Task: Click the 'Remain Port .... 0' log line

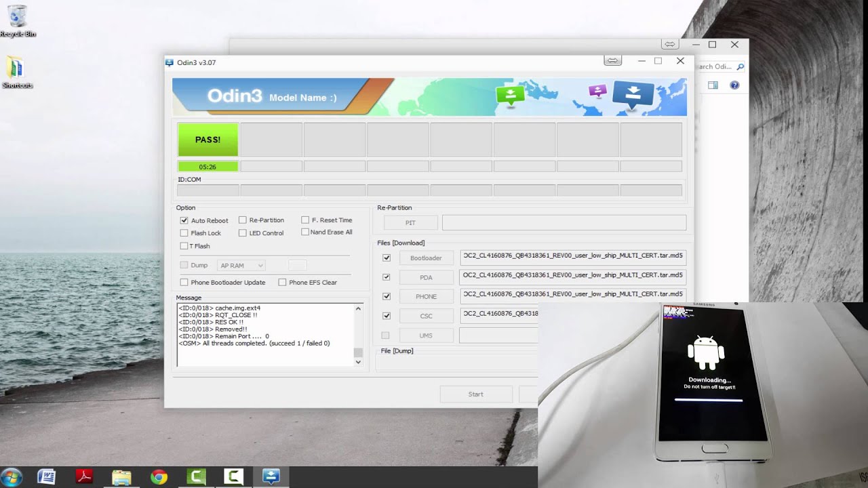Action: point(224,336)
